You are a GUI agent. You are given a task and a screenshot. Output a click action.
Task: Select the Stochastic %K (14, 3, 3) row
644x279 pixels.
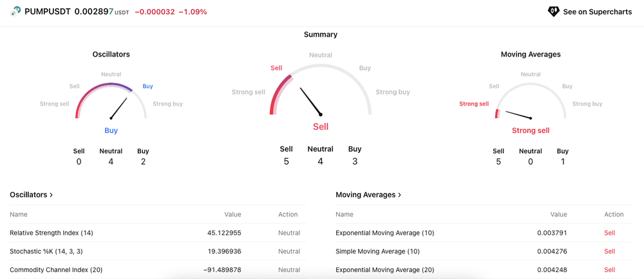pos(158,251)
